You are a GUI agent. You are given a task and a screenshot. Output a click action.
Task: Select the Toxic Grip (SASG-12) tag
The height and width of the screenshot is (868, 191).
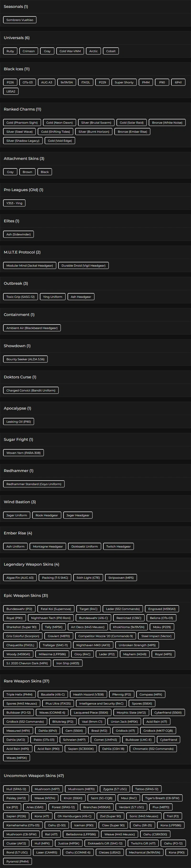click(x=20, y=297)
